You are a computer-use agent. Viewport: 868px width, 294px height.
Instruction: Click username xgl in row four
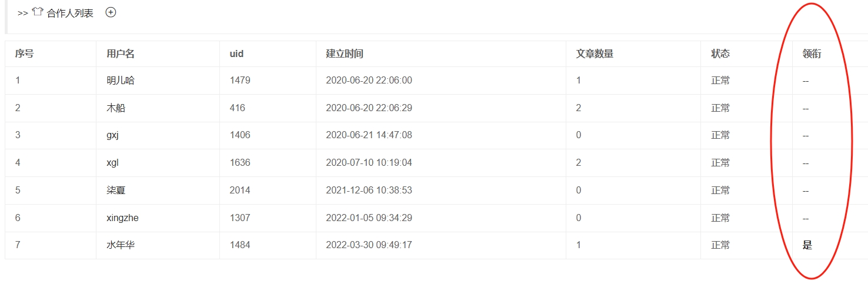(112, 163)
